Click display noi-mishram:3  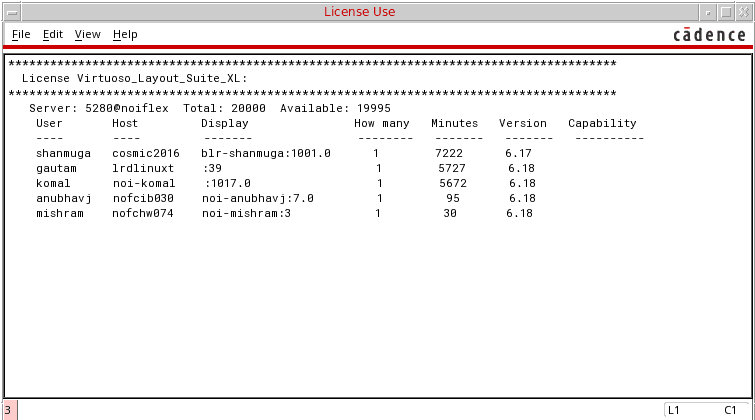click(246, 213)
